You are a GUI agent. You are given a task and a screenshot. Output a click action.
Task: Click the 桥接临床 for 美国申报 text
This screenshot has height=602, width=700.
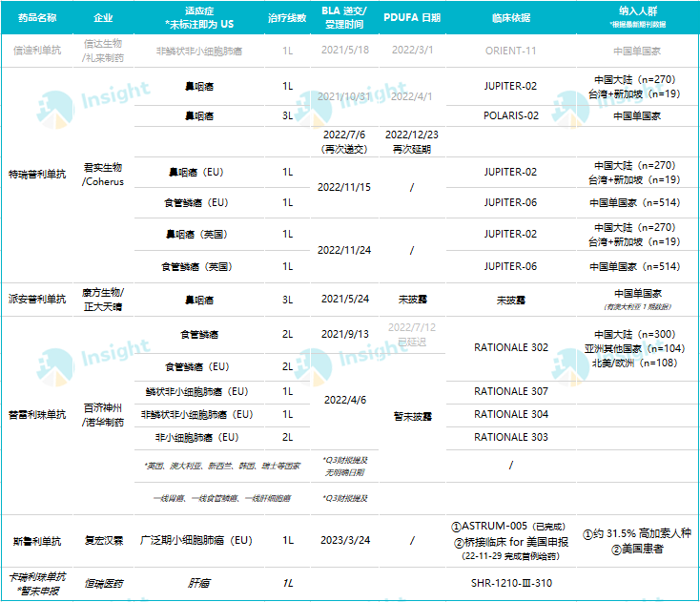point(511,543)
